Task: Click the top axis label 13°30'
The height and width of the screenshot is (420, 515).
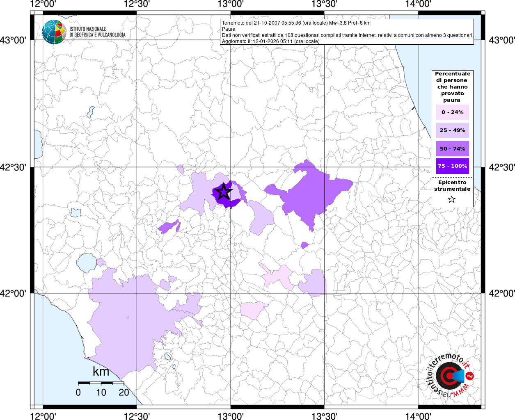Action: pyautogui.click(x=324, y=4)
